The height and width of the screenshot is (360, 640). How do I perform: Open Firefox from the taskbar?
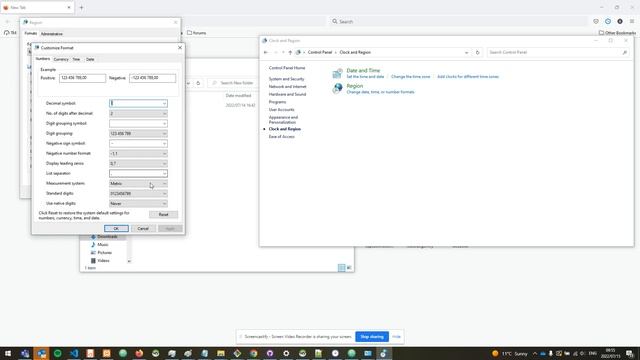pyautogui.click(x=139, y=353)
